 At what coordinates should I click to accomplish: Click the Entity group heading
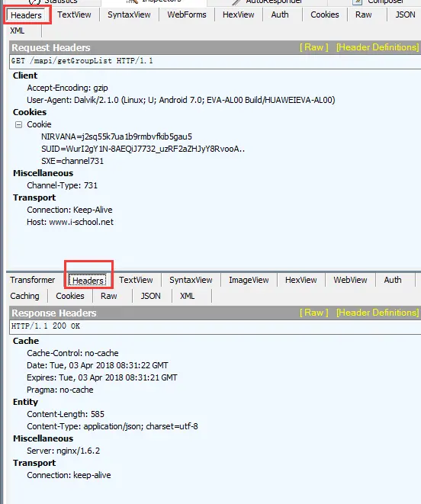pyautogui.click(x=25, y=402)
